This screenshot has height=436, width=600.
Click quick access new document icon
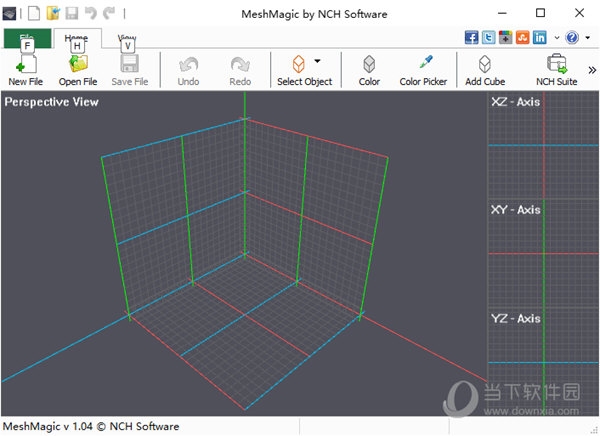(x=34, y=13)
